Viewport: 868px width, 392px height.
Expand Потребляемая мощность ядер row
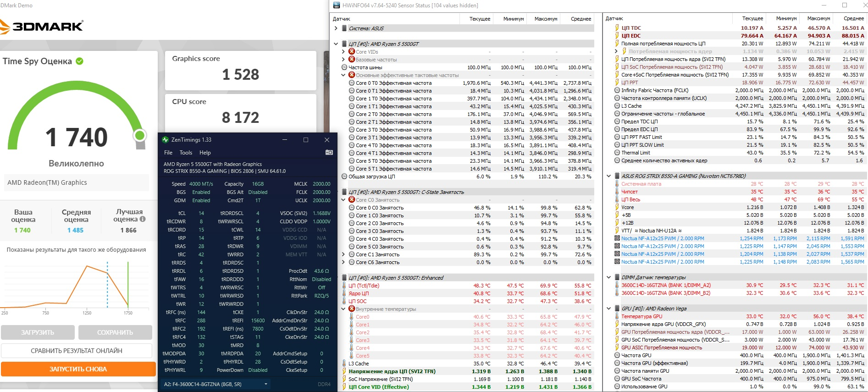(x=617, y=51)
